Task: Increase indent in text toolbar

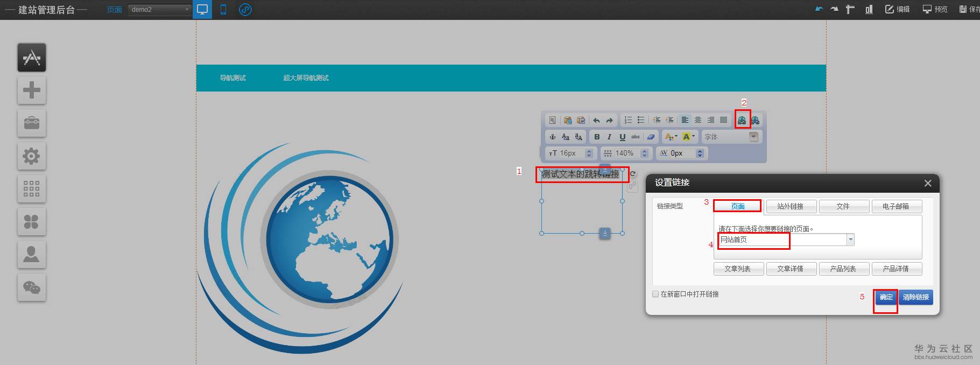Action: [657, 120]
